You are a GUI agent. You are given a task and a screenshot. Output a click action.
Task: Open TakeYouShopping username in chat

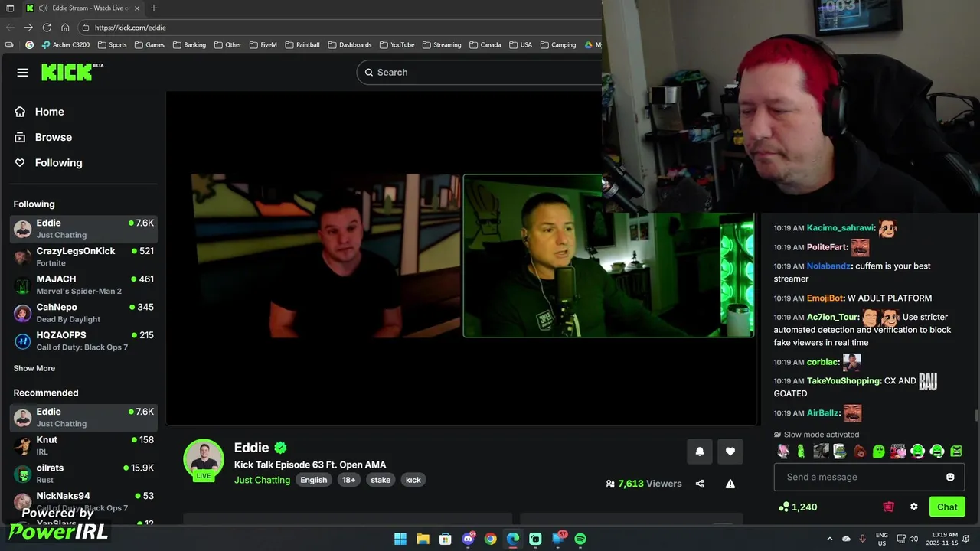[843, 380]
